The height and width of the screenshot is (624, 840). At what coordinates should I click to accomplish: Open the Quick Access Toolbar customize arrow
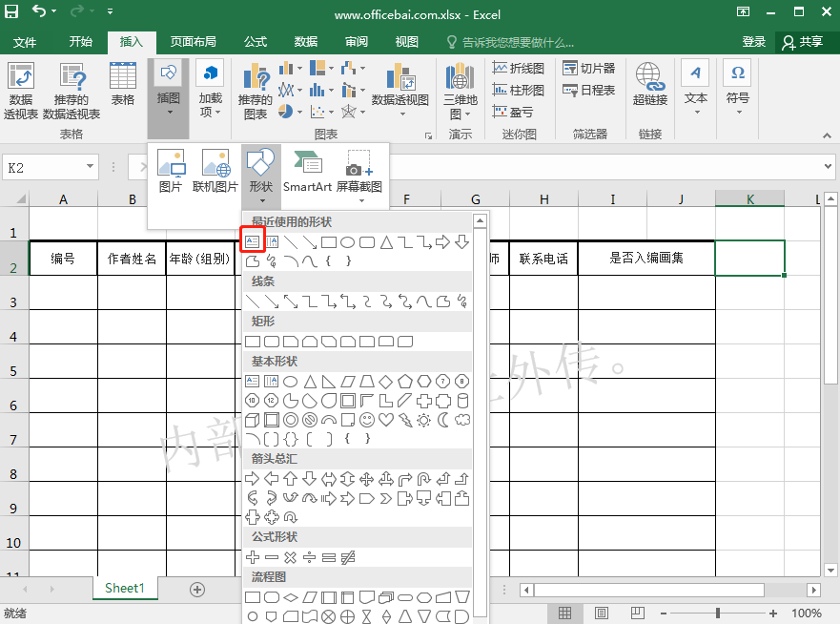point(110,11)
